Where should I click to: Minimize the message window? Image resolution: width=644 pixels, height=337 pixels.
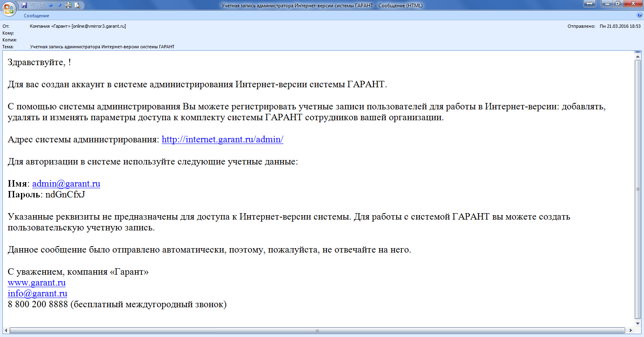tap(607, 4)
